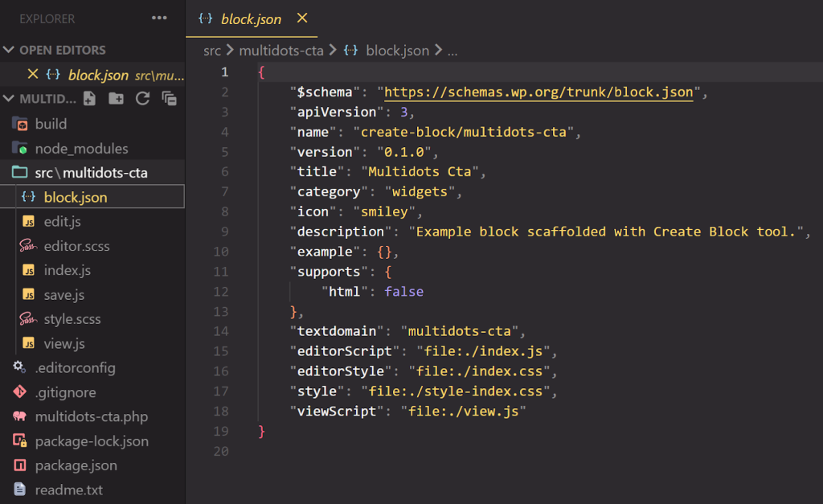Image resolution: width=823 pixels, height=504 pixels.
Task: Open save.js file
Action: coord(64,295)
